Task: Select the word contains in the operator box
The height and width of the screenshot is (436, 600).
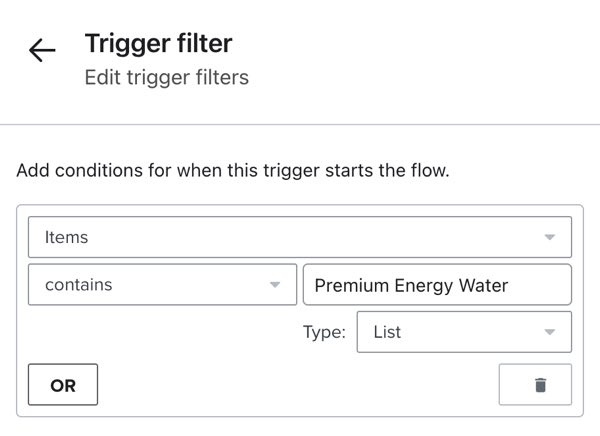Action: pyautogui.click(x=78, y=285)
